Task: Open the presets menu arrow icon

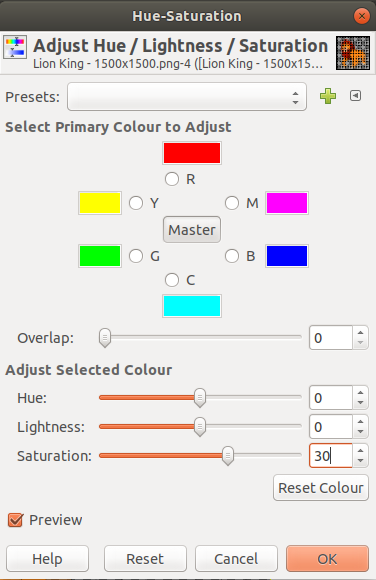Action: (x=355, y=96)
